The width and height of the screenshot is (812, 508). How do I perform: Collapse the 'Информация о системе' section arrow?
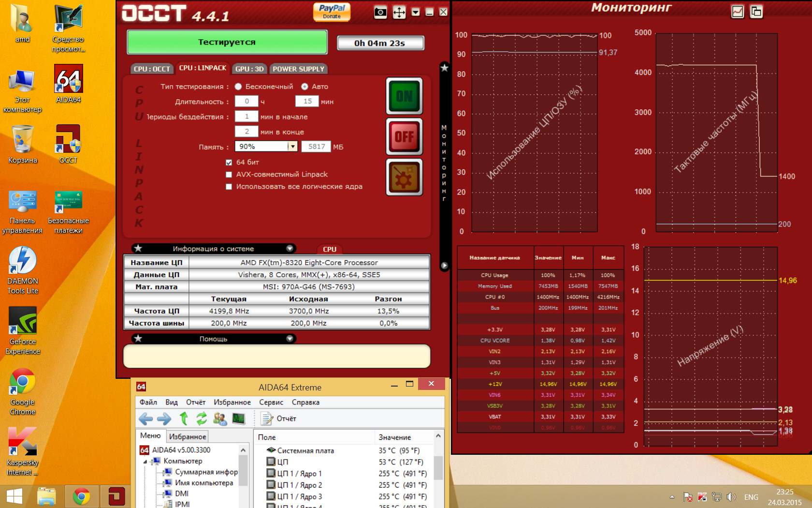coord(290,248)
